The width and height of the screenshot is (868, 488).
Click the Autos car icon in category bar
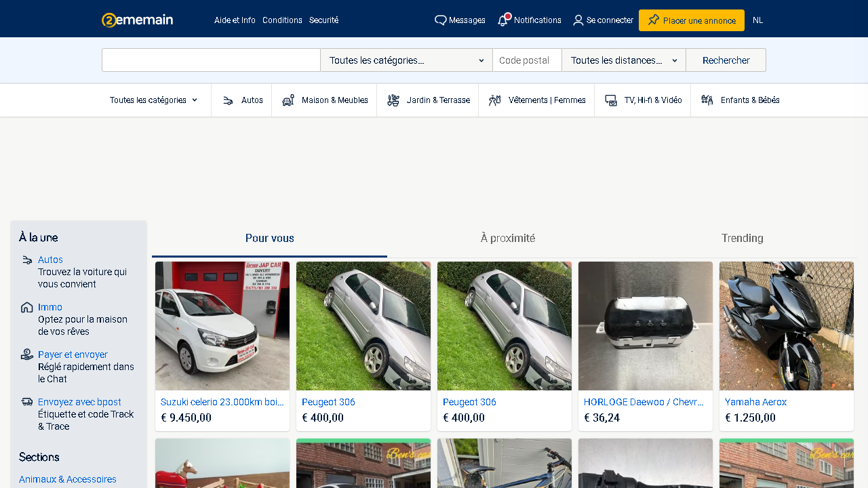click(228, 100)
